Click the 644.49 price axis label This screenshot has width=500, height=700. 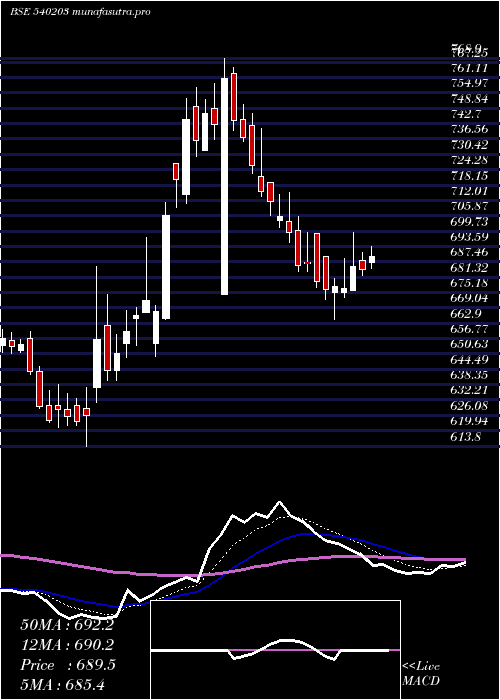pyautogui.click(x=469, y=359)
